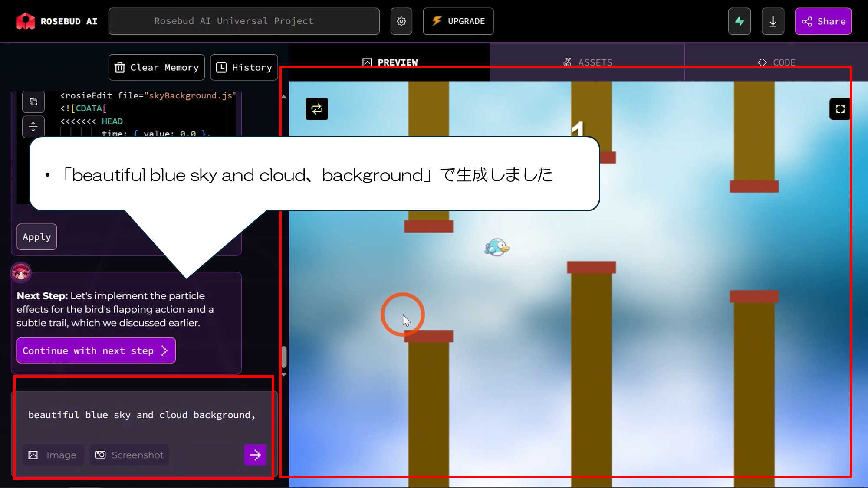Click the skyBackground.js filename in code
Screen dimensions: 868x488
click(x=191, y=95)
